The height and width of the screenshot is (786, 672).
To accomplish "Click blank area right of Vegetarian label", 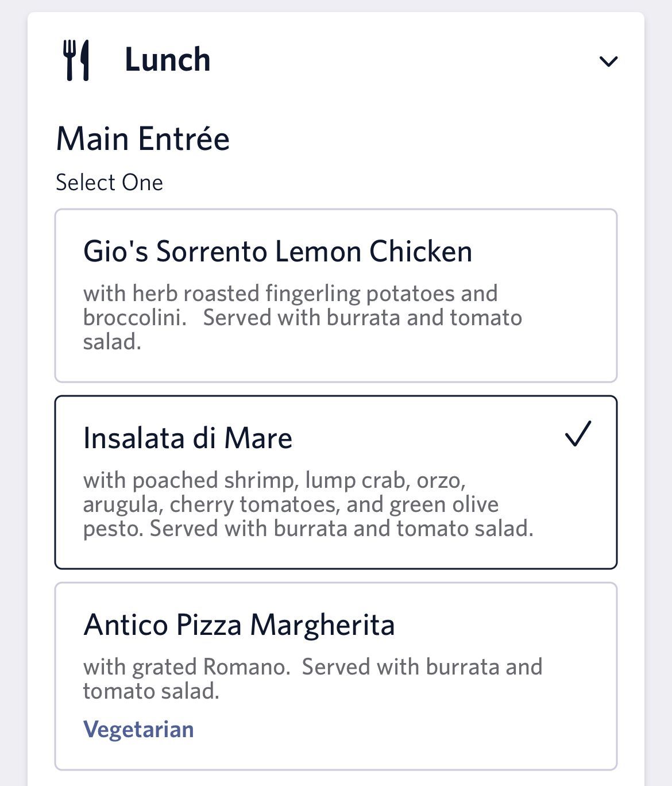I will point(402,729).
